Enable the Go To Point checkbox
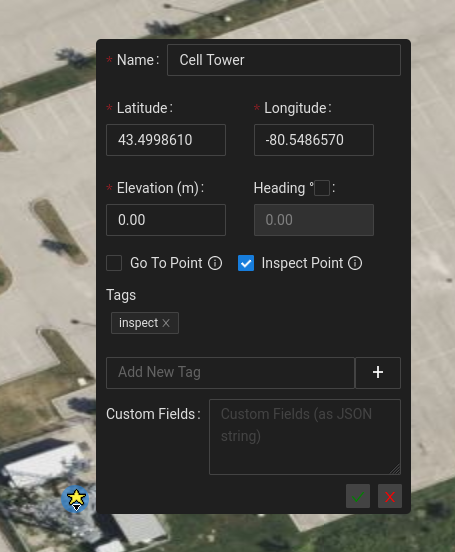455x552 pixels. [x=114, y=263]
